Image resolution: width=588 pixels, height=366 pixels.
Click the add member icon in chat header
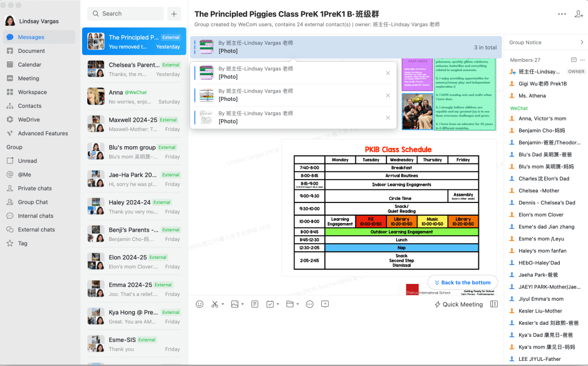click(578, 14)
